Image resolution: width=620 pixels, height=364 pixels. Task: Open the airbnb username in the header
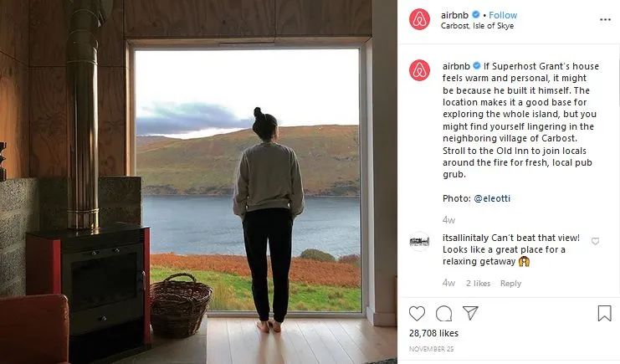point(454,15)
